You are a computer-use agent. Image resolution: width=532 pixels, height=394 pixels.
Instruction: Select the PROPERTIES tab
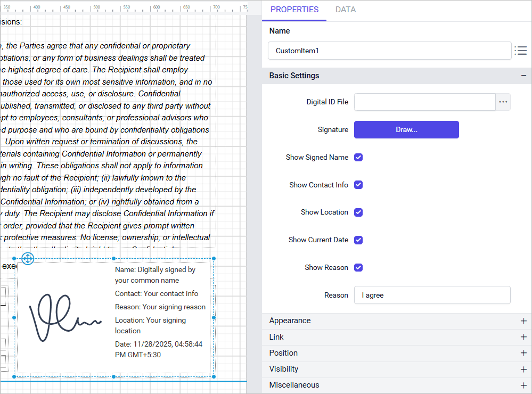click(x=294, y=10)
